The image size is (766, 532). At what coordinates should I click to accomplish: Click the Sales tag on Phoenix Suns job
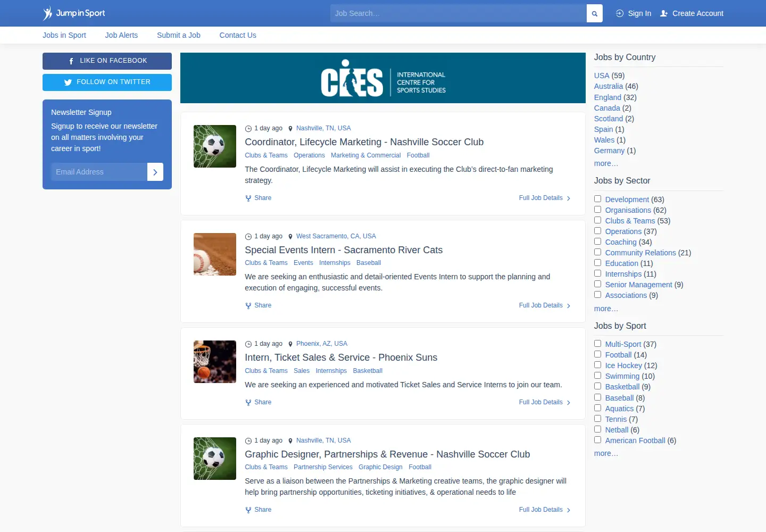coord(302,371)
